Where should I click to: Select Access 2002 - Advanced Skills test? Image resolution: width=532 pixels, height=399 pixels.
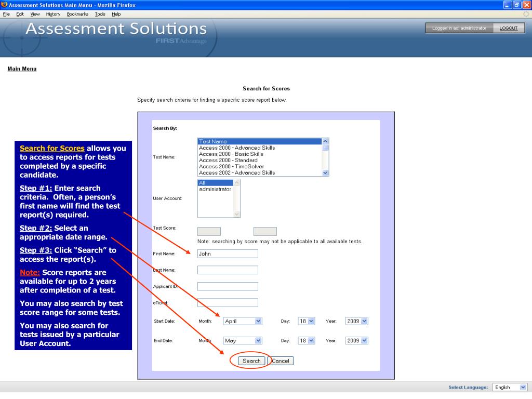point(260,172)
